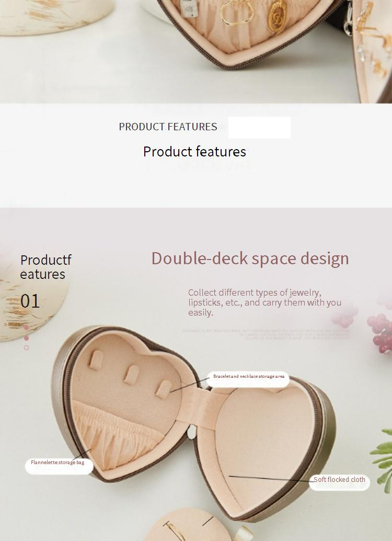
Task: Click the topmost filled pink indicator dot
Action: coord(26,328)
